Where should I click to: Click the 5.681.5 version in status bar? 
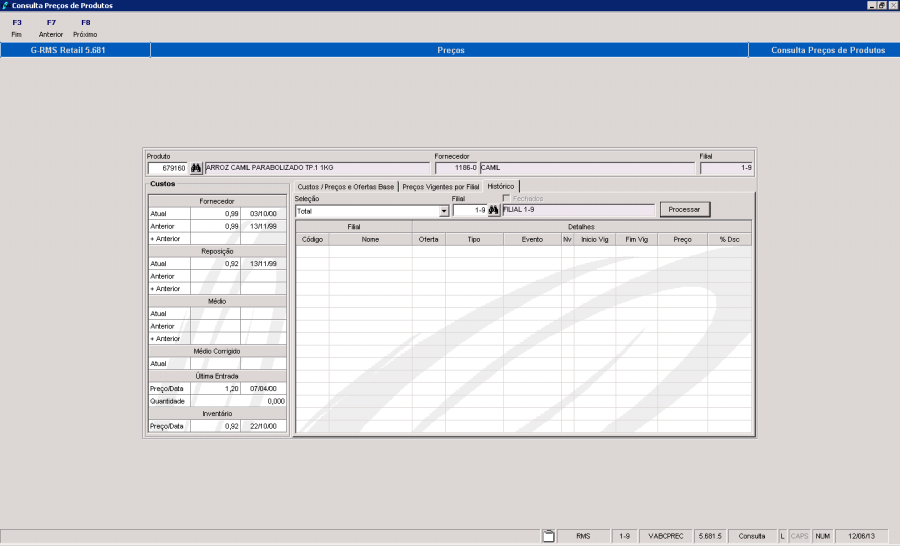point(710,536)
